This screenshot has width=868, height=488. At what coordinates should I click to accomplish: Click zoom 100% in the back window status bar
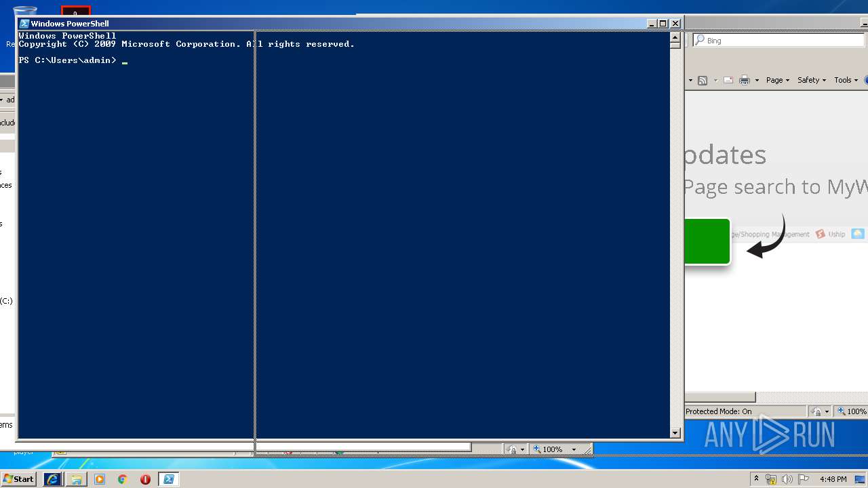(553, 449)
